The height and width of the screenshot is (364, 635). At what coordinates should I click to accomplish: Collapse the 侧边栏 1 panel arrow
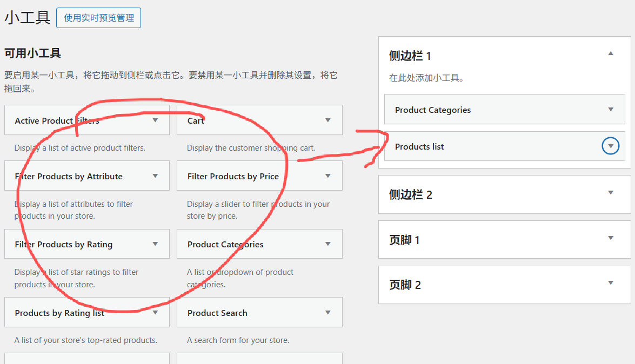[x=611, y=53]
